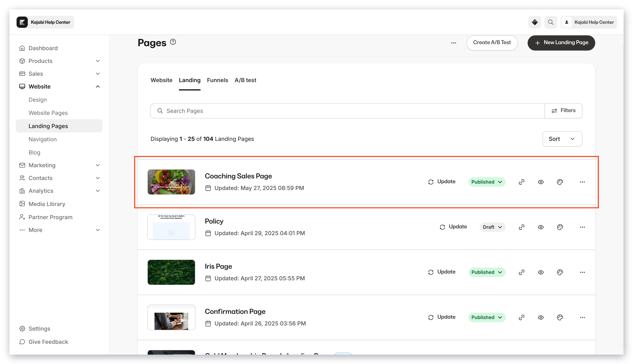Click Update refresh icon for Policy
This screenshot has width=633, height=364.
coord(442,227)
